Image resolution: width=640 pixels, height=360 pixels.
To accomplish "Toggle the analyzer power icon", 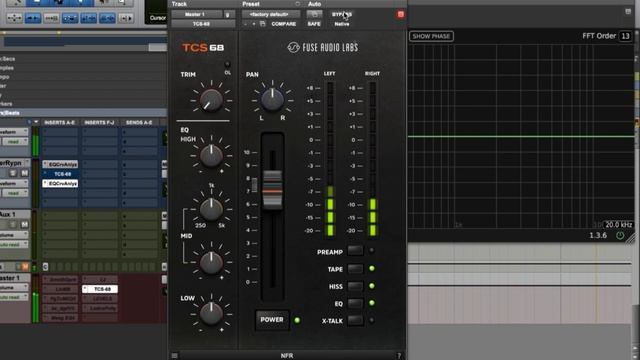I will [x=620, y=235].
